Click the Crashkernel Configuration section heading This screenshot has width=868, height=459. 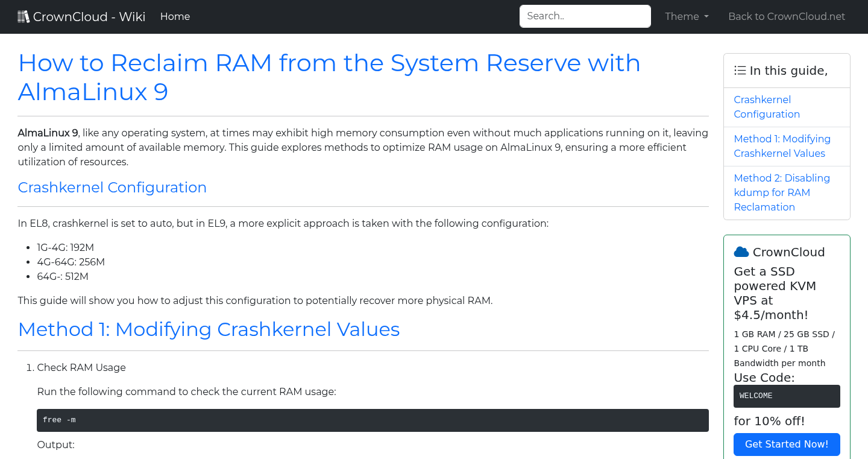click(x=112, y=188)
